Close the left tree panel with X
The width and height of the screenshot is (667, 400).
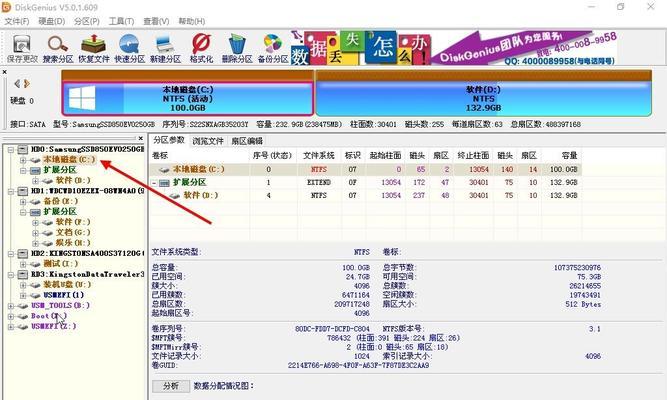pyautogui.click(x=140, y=138)
